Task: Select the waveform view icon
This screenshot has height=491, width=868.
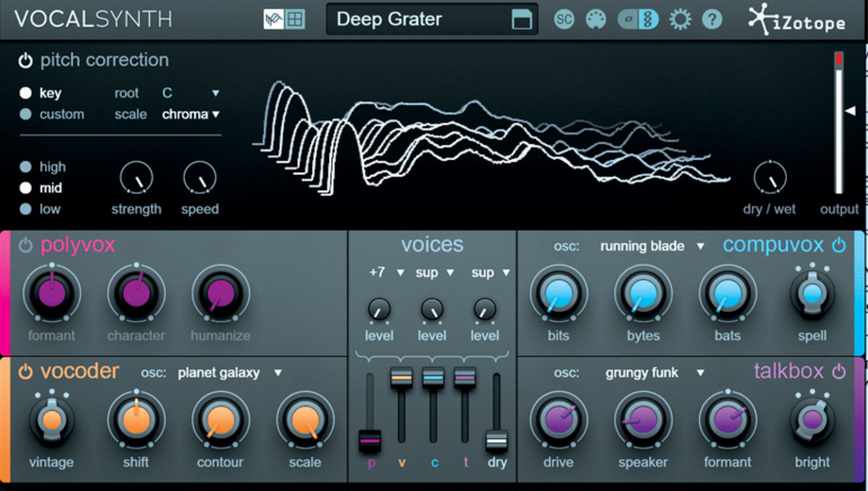Action: [273, 20]
